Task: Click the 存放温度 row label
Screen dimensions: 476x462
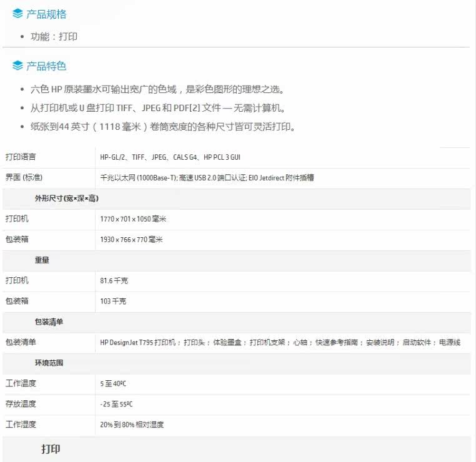Action: pos(21,404)
